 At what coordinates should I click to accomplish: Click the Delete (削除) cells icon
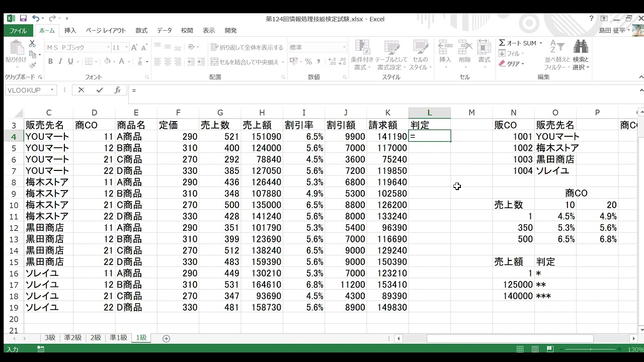pos(465,48)
